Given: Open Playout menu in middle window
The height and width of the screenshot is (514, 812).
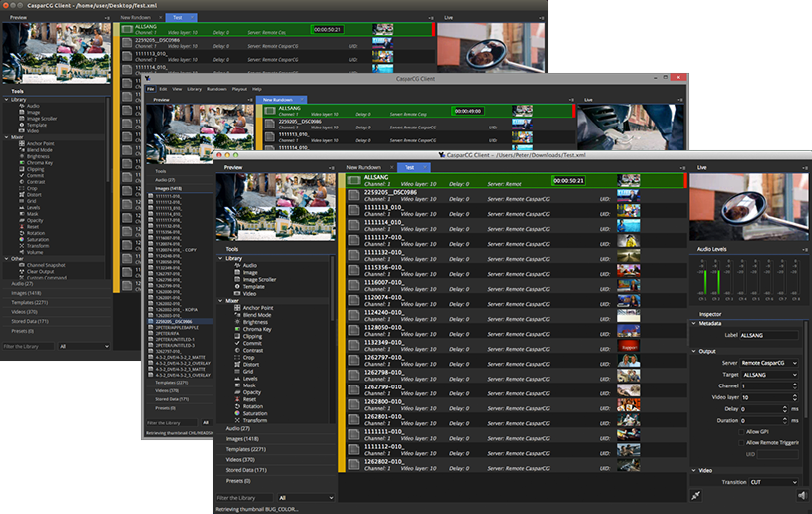Looking at the screenshot, I should (x=239, y=89).
